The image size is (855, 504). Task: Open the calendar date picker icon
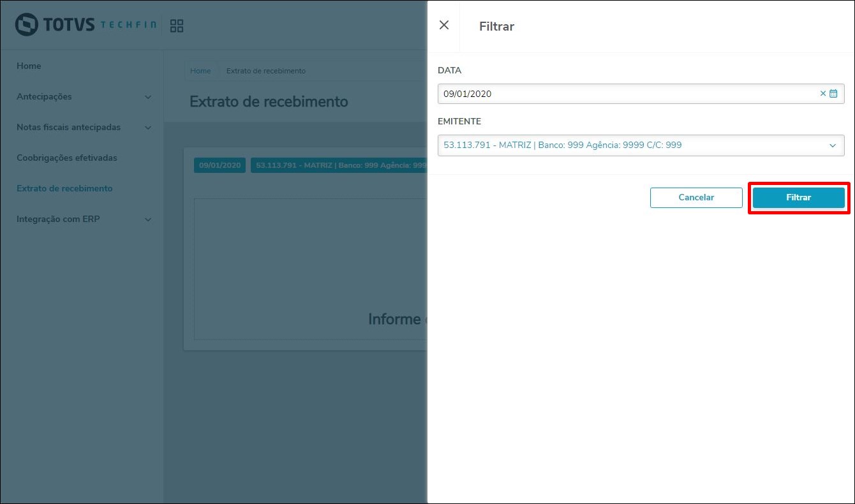point(833,94)
